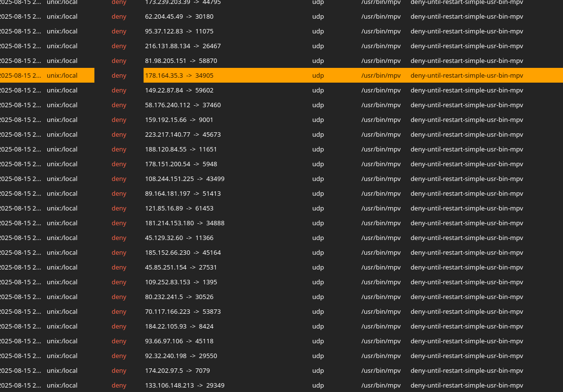
Task: Click destination 184.22.105.93 -> 8424
Action: pyautogui.click(x=179, y=326)
